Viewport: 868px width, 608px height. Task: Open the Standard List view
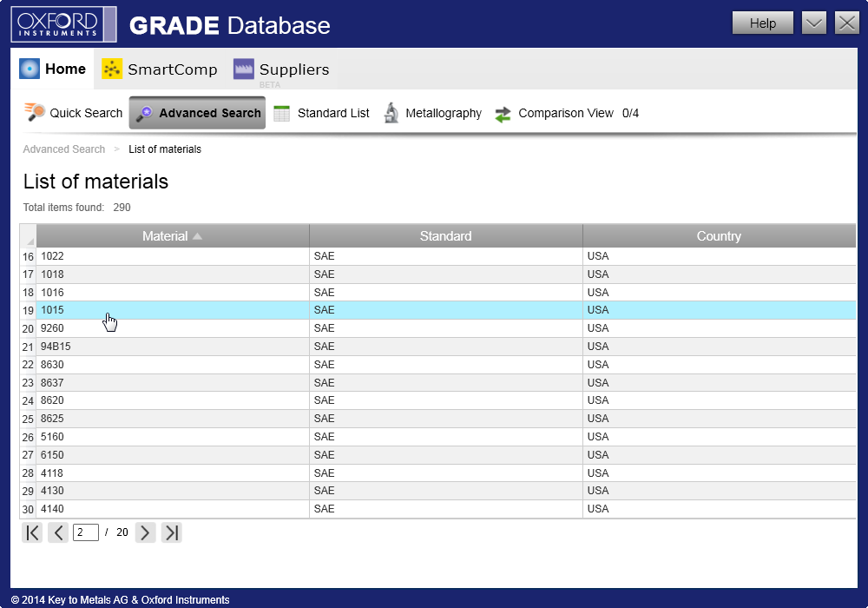click(x=322, y=113)
